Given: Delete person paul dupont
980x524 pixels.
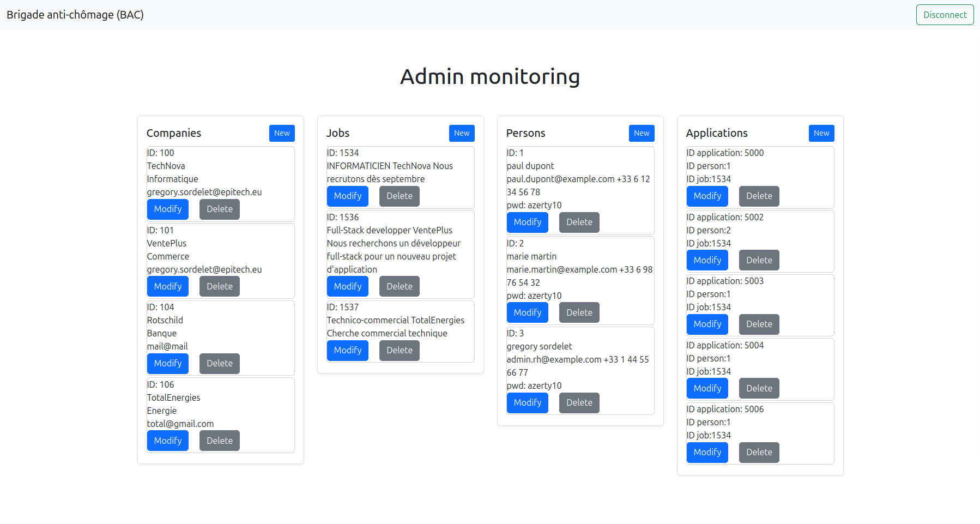Looking at the screenshot, I should pos(579,222).
